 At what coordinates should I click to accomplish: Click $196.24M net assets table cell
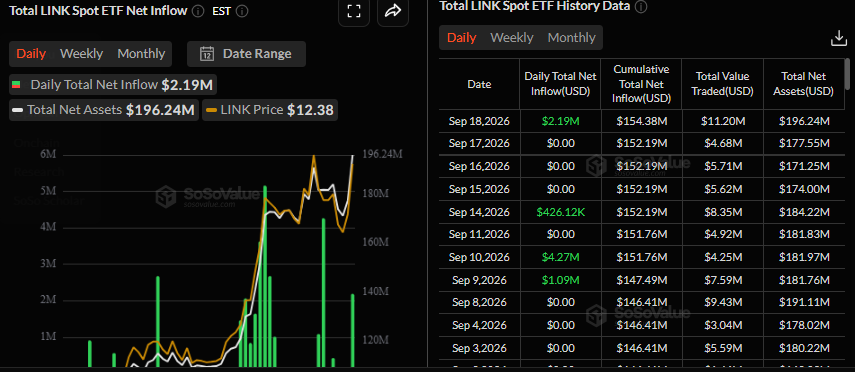click(804, 122)
